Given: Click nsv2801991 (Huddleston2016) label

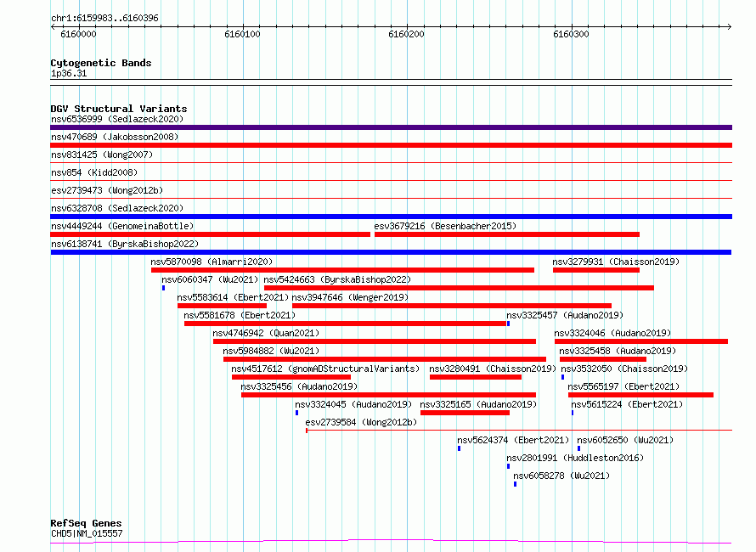Looking at the screenshot, I should point(575,458).
